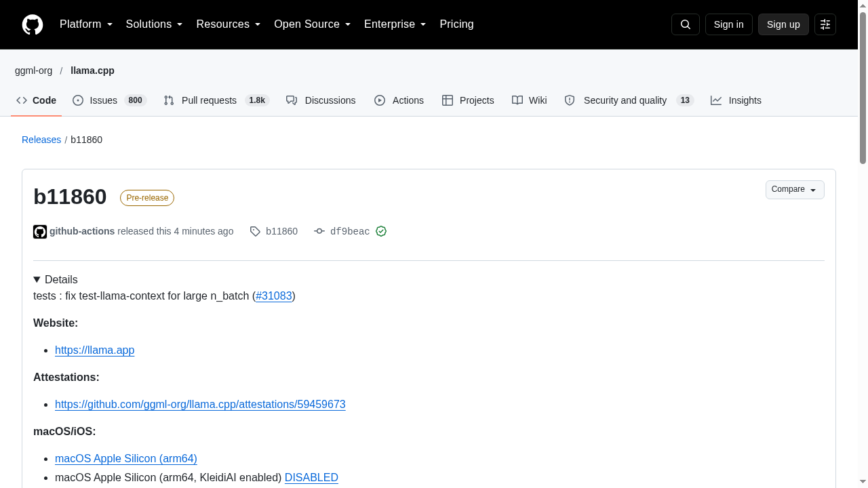Viewport: 868px width, 488px height.
Task: Go to the GitHub homepage logo
Action: [33, 24]
